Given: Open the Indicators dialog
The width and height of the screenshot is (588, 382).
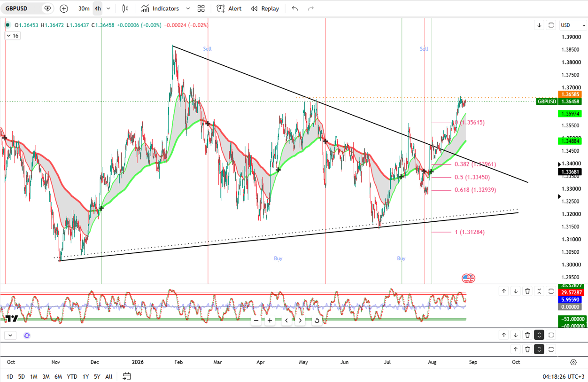Looking at the screenshot, I should [160, 8].
